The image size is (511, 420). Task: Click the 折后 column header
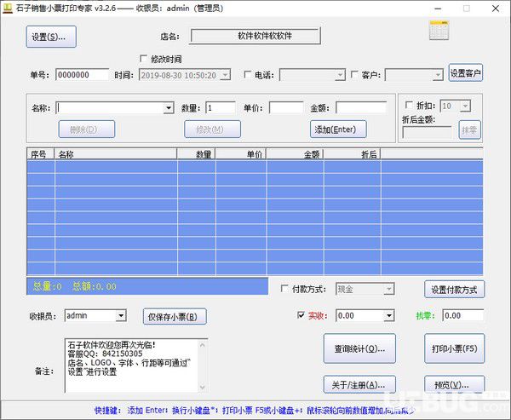pos(352,154)
